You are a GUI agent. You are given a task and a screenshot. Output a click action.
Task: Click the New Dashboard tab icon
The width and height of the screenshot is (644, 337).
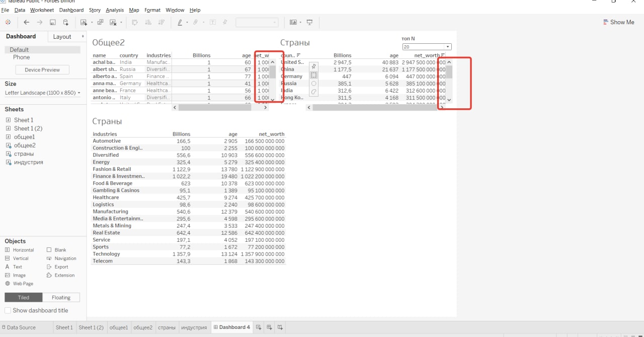[x=269, y=327]
